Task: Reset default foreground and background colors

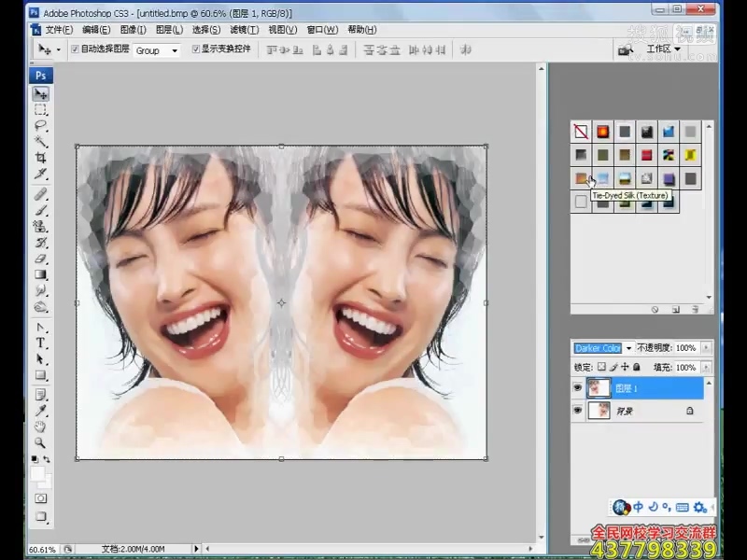Action: point(35,459)
